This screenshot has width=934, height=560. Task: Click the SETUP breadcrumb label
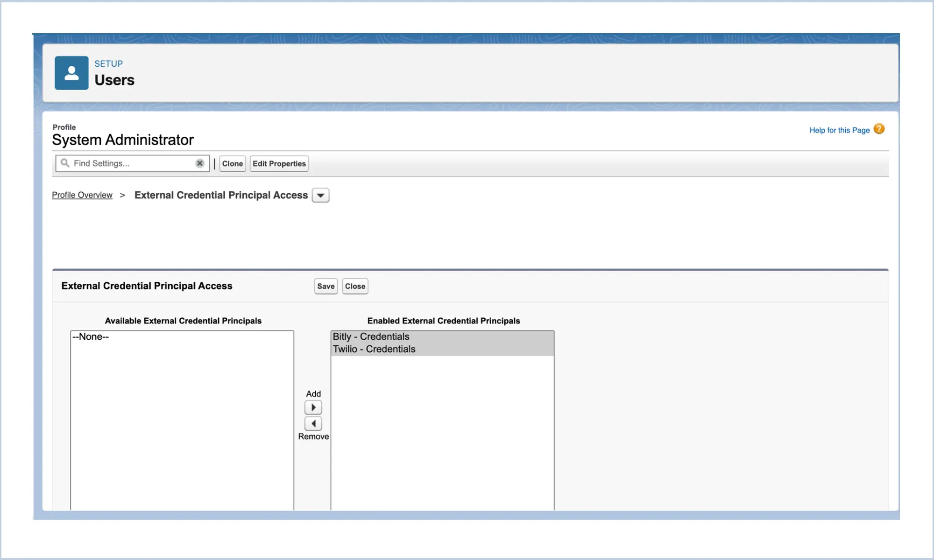tap(108, 64)
